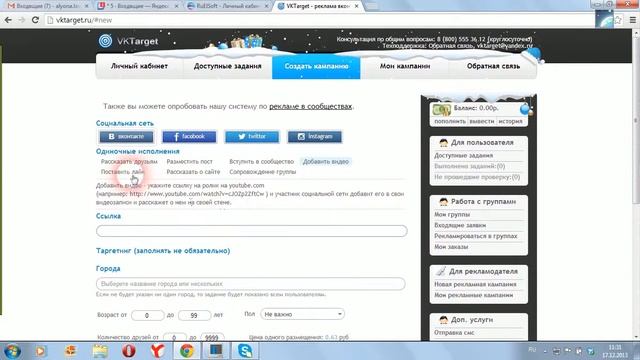Click the Города city input field
The height and width of the screenshot is (360, 640).
point(251,284)
